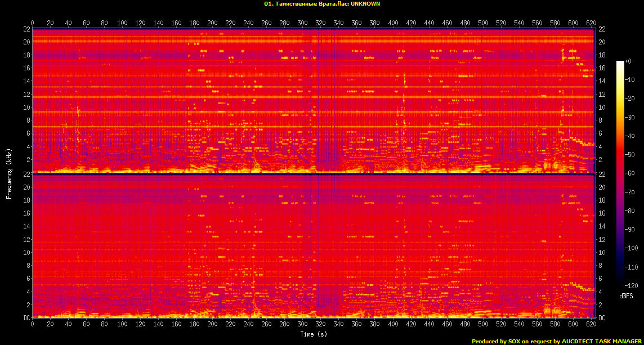Viewport: 644px width, 345px height.
Task: Select the -60 value on the color scale
Action: pyautogui.click(x=632, y=173)
